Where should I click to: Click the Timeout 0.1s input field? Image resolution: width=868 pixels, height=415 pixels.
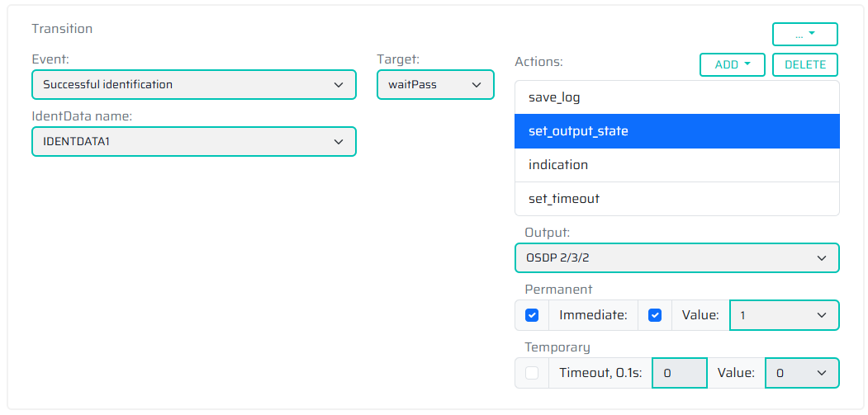(680, 373)
